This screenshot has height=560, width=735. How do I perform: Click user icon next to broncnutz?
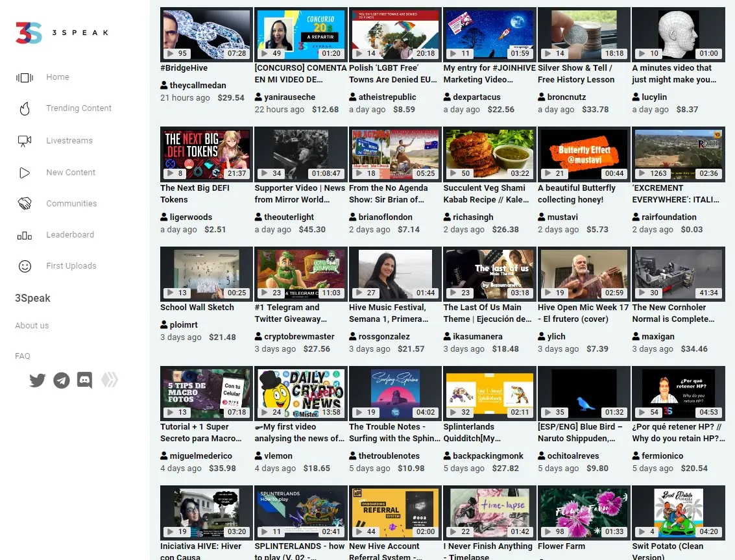tap(542, 97)
